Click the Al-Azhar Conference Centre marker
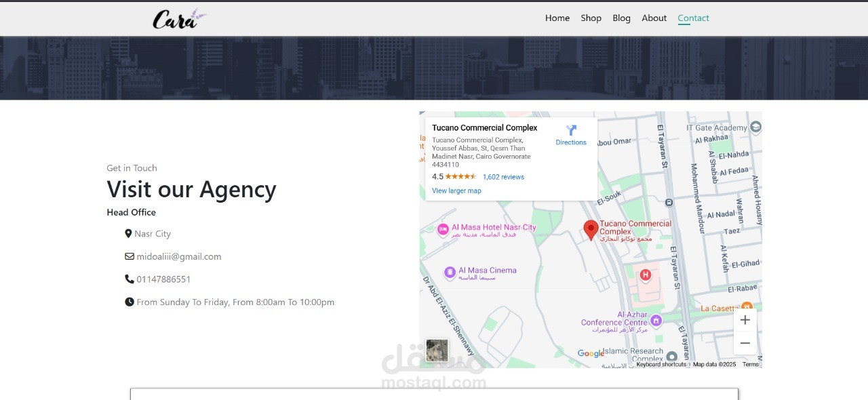 point(656,320)
